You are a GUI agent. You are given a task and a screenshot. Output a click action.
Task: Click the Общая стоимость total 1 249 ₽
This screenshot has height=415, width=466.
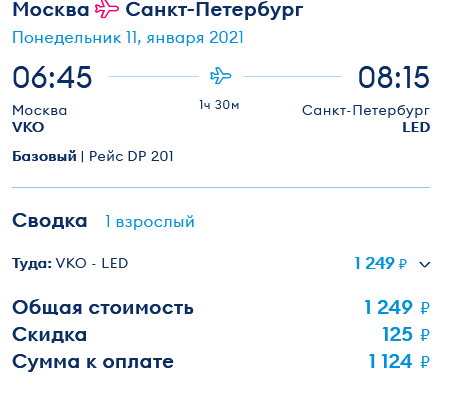click(x=397, y=307)
